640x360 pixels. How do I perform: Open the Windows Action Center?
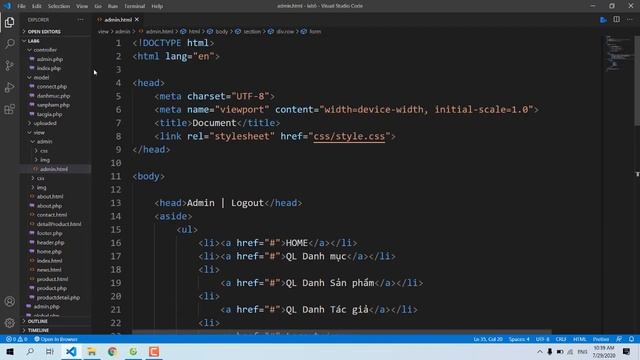click(627, 351)
